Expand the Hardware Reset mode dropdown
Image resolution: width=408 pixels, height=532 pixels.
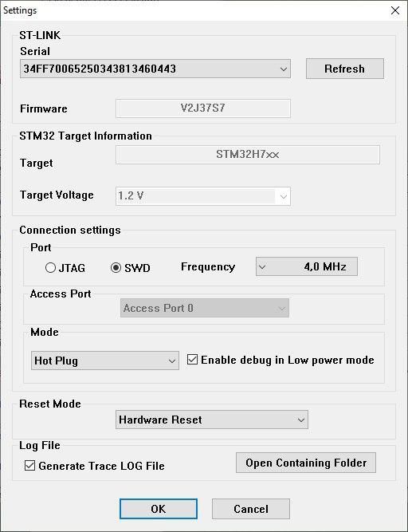[211, 420]
